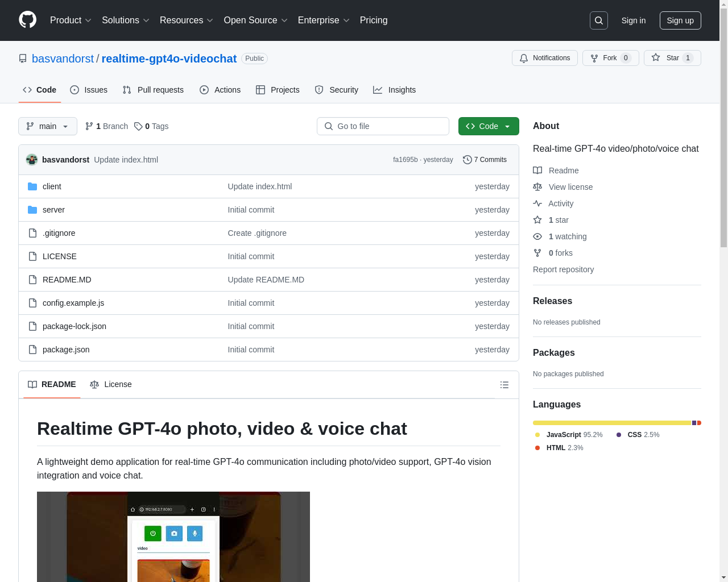Open the Create .gitignore commit message
Screen dimensions: 728x582
(x=257, y=233)
